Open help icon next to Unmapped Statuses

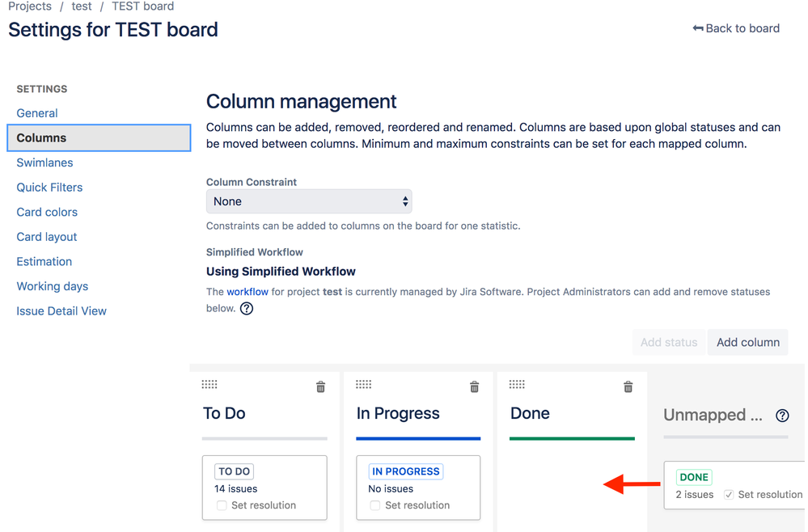[x=781, y=416]
